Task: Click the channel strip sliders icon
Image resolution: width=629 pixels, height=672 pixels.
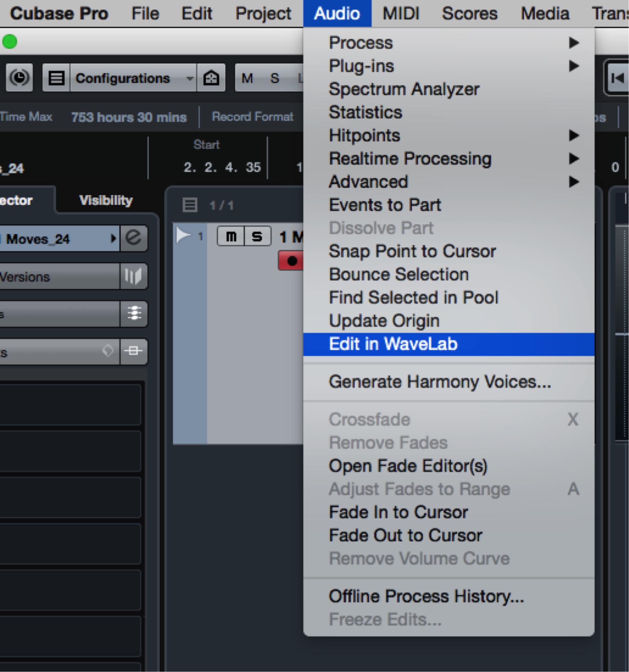Action: 134,314
